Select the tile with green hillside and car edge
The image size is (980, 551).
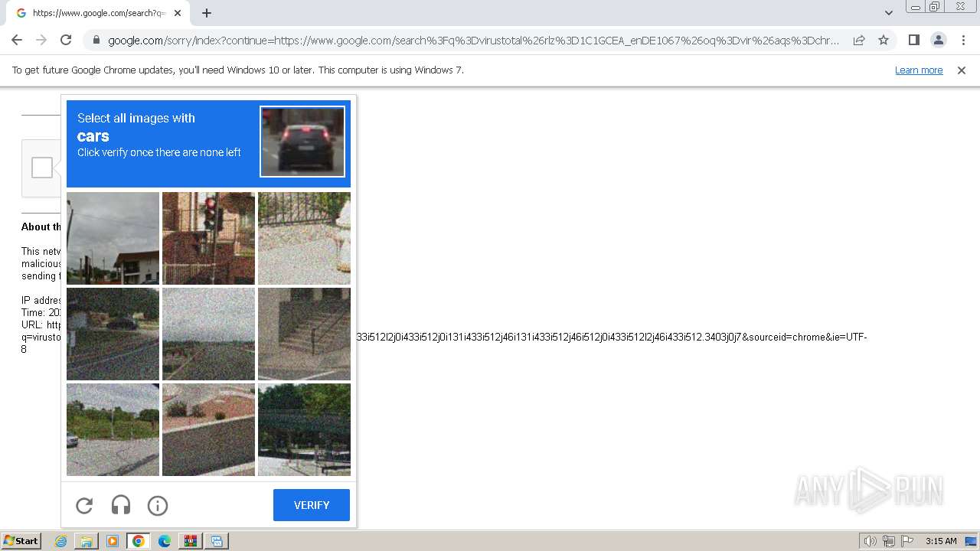coord(113,429)
